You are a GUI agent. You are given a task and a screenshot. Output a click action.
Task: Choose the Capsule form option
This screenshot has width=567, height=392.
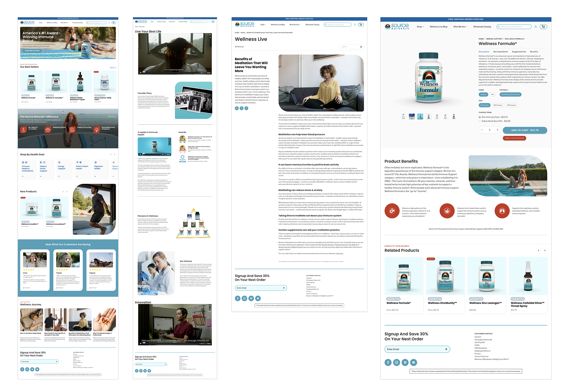click(x=483, y=94)
